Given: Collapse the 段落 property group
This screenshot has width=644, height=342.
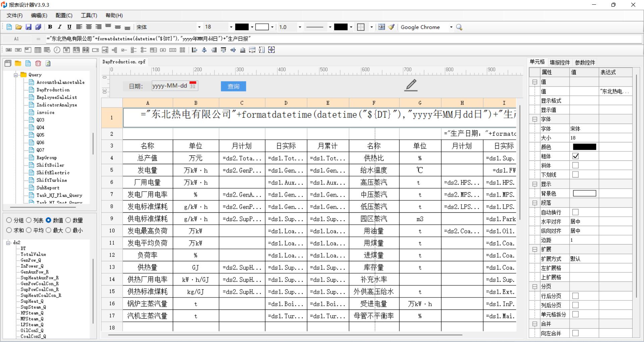Looking at the screenshot, I should click(535, 203).
